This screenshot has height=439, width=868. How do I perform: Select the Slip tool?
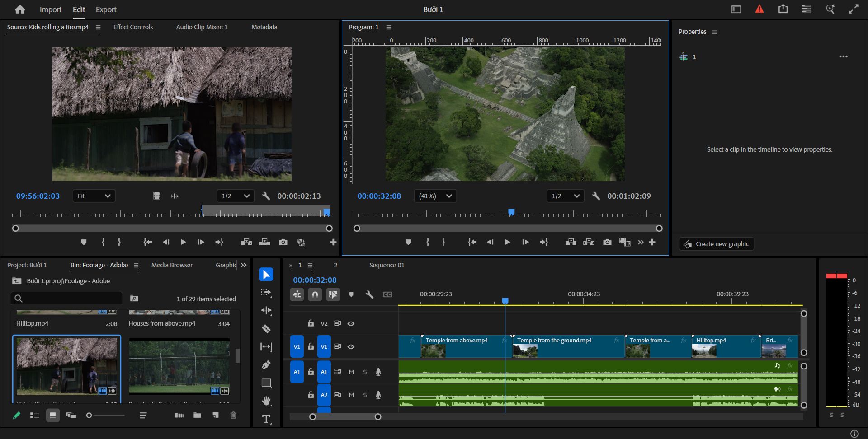point(266,347)
